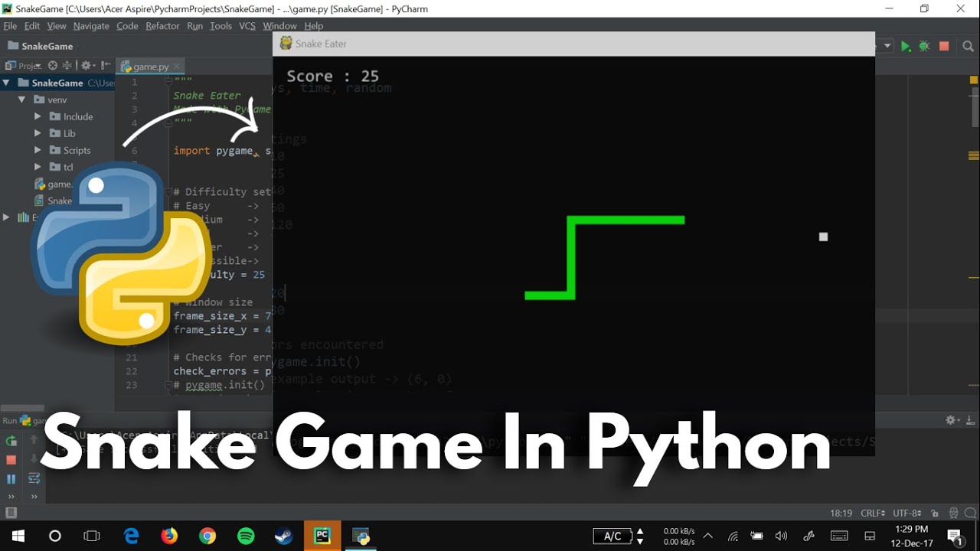
Task: Show hidden system tray icons chevron
Action: pyautogui.click(x=707, y=536)
